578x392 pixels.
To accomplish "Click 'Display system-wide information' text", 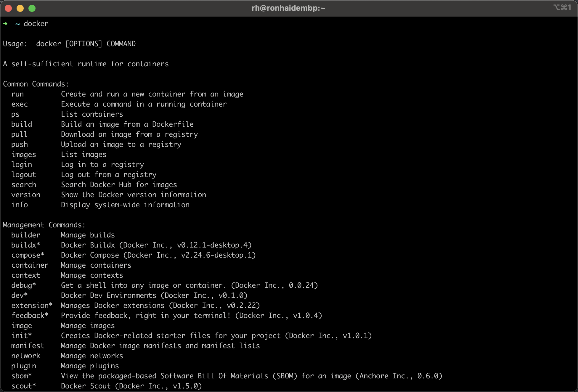I will (125, 205).
